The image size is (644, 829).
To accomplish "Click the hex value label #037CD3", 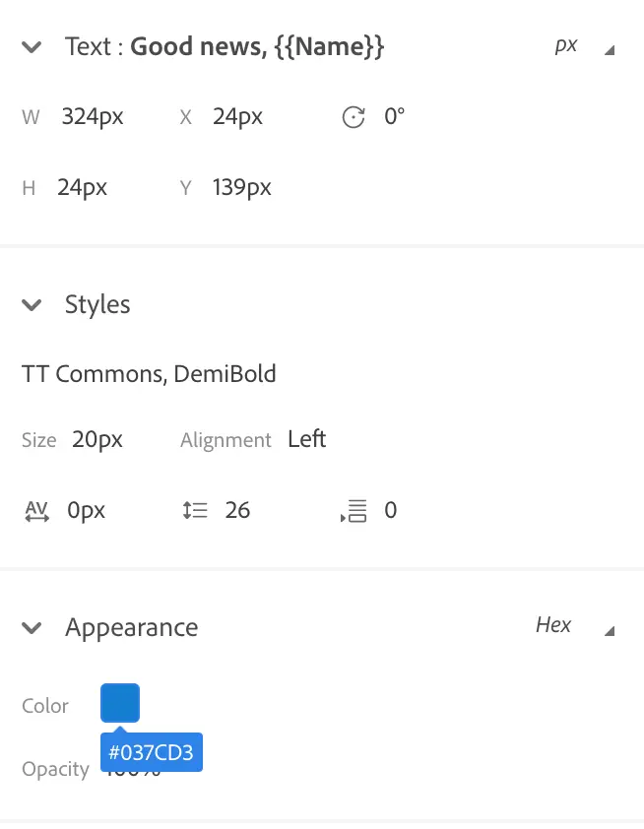I will [152, 752].
